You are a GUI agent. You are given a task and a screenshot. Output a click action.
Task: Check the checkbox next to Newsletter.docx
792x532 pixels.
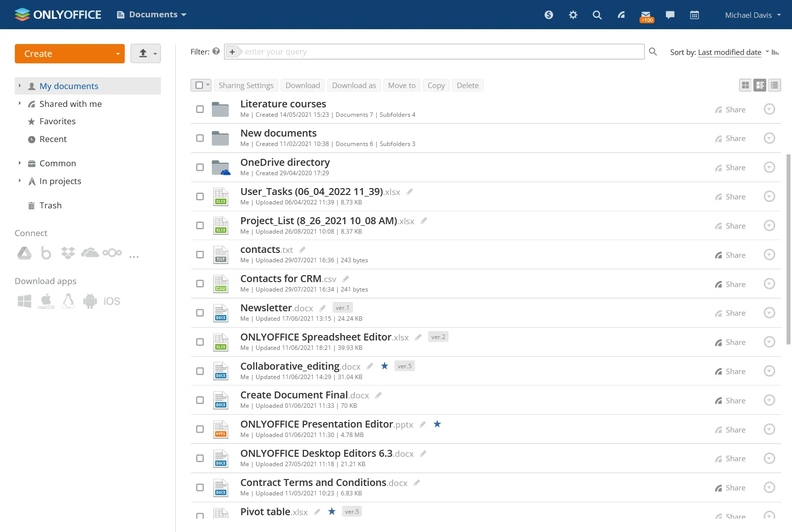click(x=200, y=313)
